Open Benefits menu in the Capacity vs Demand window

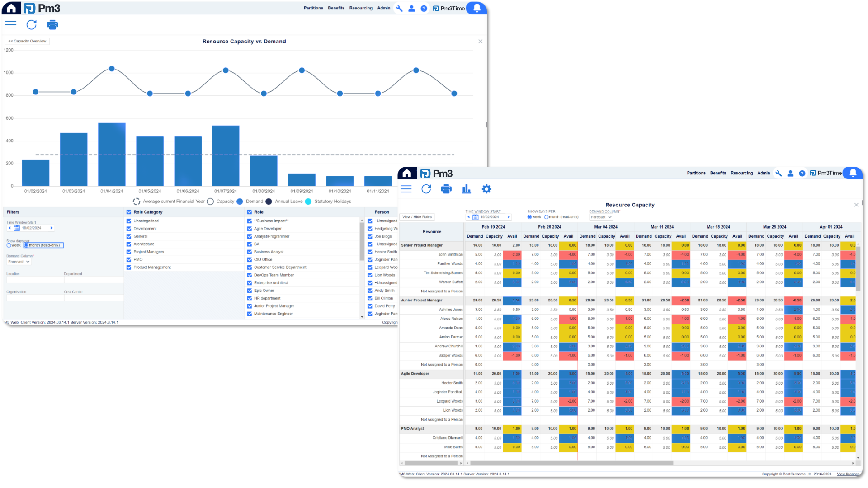click(x=336, y=8)
